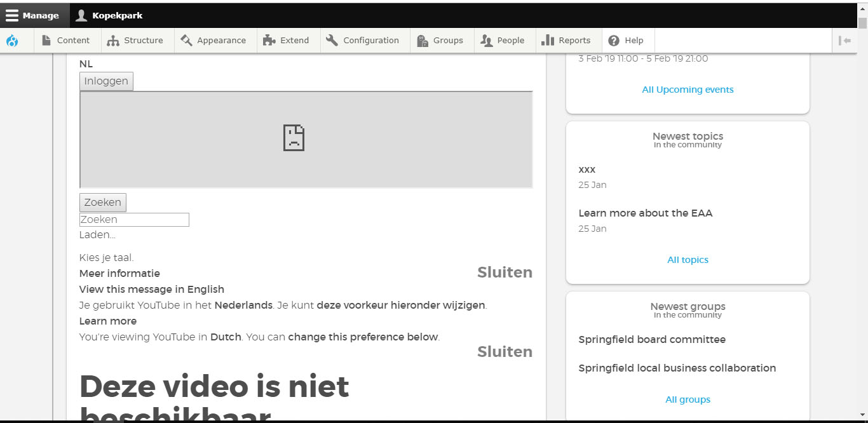Image resolution: width=868 pixels, height=423 pixels.
Task: Click inside the Zoeken search field
Action: click(133, 219)
